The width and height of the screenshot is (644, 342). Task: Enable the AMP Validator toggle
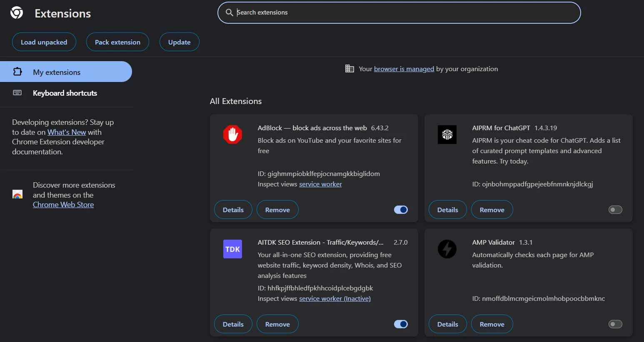pos(615,324)
